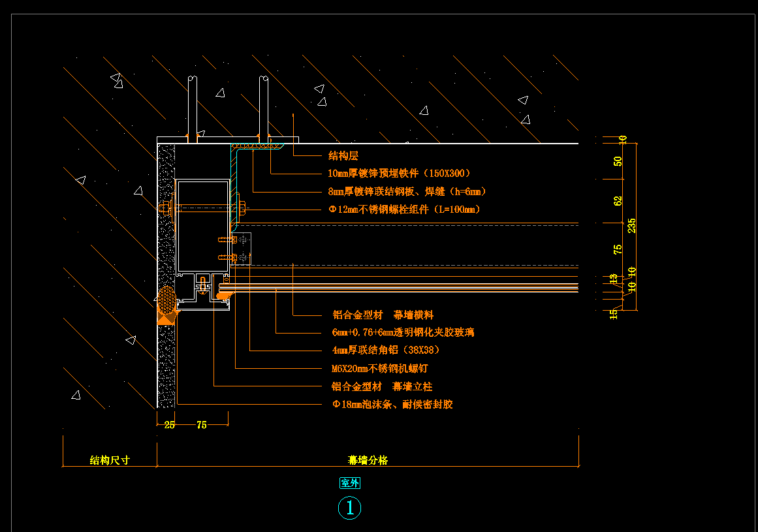This screenshot has width=758, height=532.
Task: Select the 结构尺寸 dimension label
Action: coord(110,460)
